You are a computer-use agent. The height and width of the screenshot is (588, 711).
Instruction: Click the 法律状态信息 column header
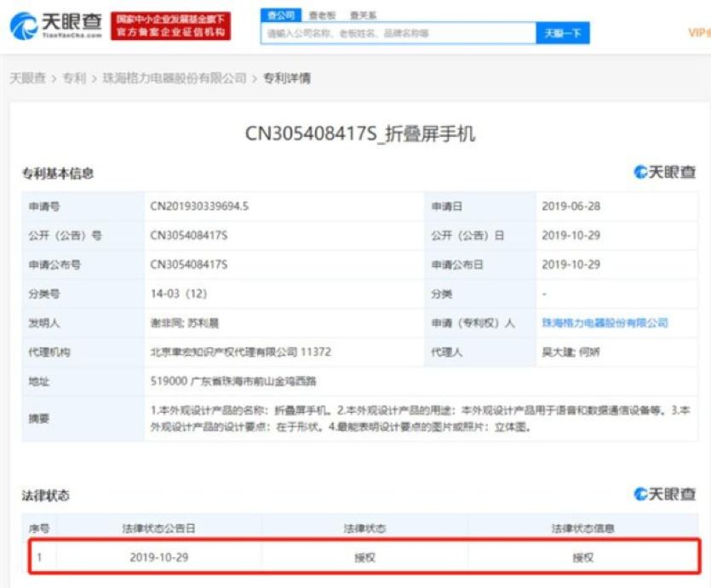tap(582, 528)
